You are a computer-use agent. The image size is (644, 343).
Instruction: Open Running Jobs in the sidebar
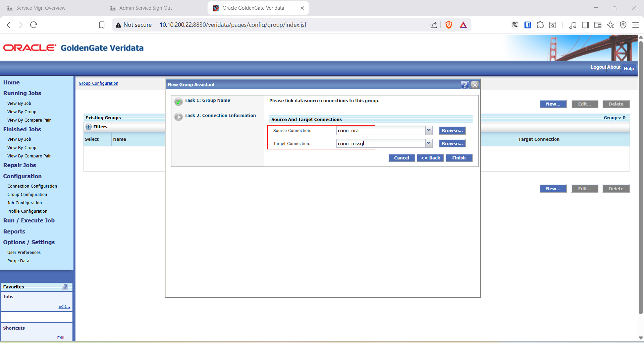coord(22,93)
